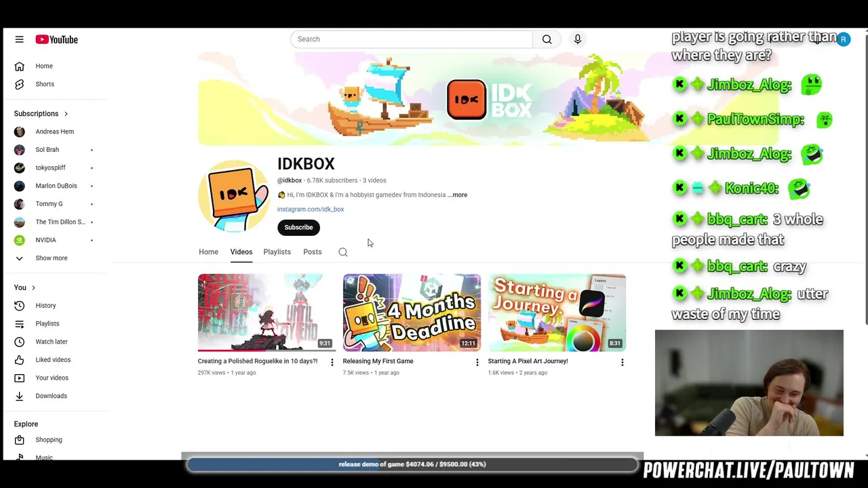Open Releasing My First Game title
This screenshot has width=868, height=488.
point(378,361)
